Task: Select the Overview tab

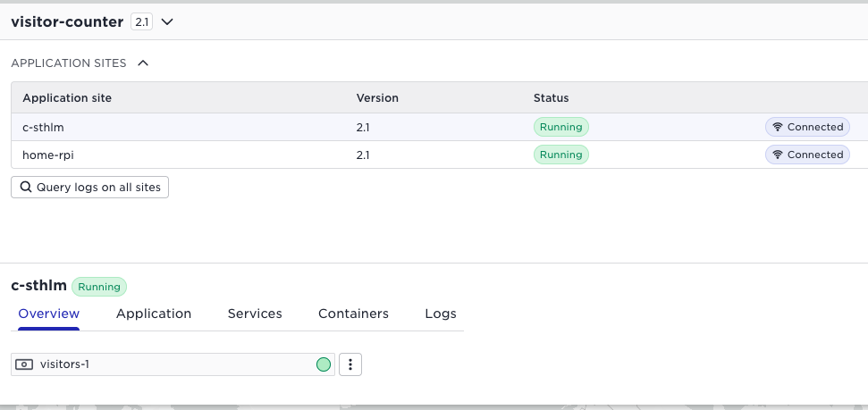Action: tap(49, 314)
